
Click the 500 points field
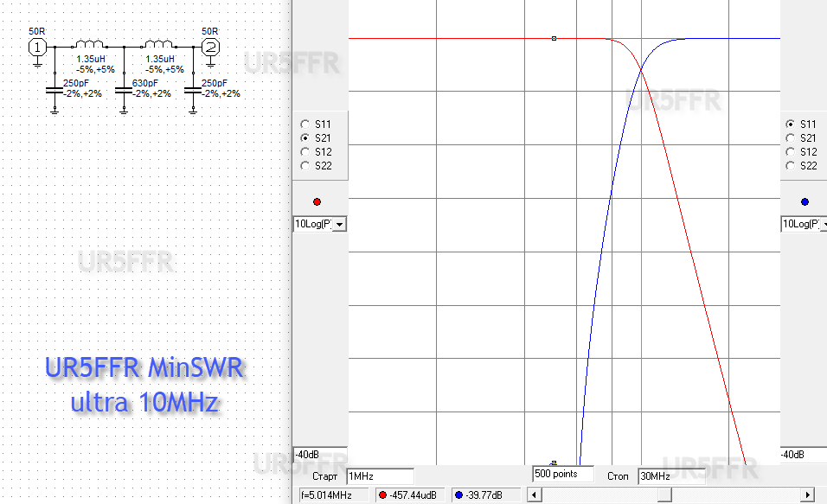(x=562, y=474)
